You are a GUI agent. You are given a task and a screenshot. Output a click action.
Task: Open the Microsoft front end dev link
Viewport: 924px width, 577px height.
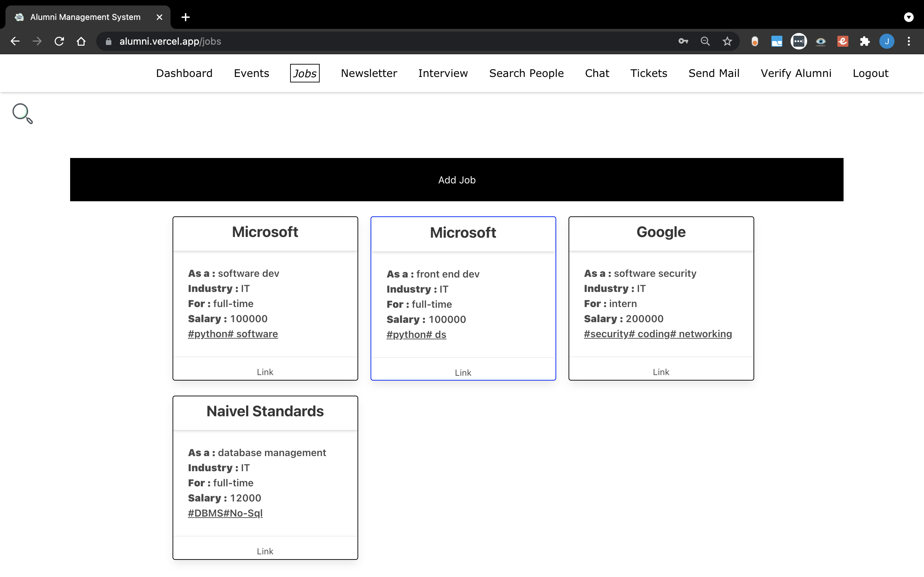click(x=463, y=372)
